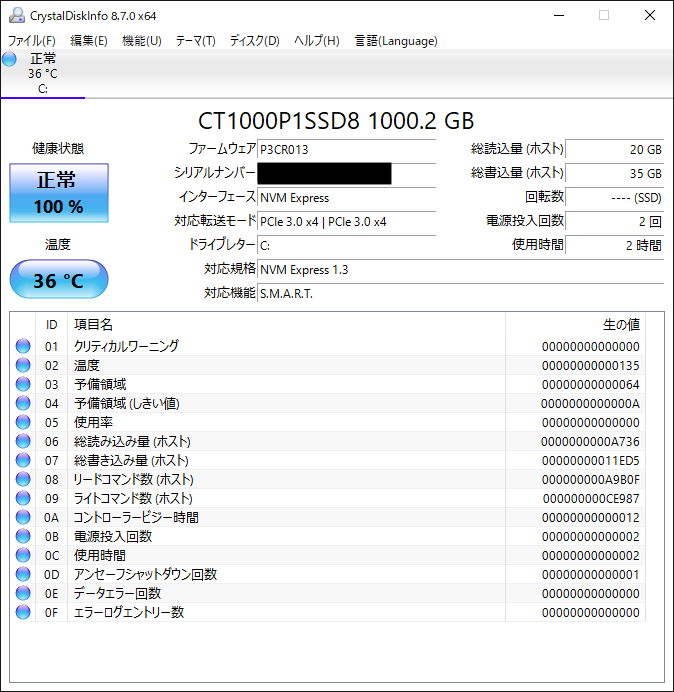Click the 正常 100 % health status button
The height and width of the screenshot is (692, 674).
tap(59, 193)
